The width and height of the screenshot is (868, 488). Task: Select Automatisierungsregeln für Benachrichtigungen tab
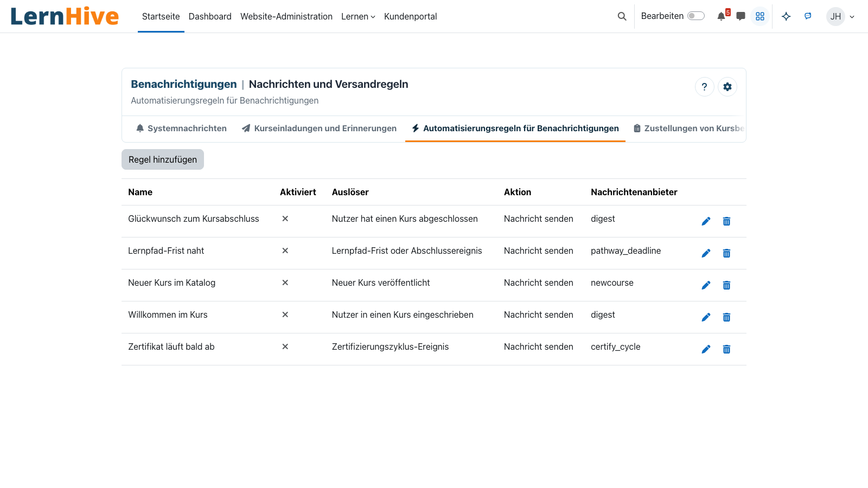[x=515, y=129]
